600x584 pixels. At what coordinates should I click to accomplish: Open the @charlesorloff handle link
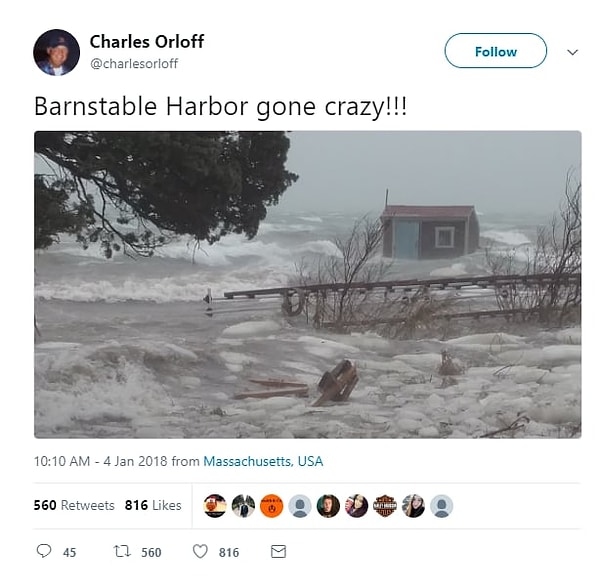[x=134, y=64]
